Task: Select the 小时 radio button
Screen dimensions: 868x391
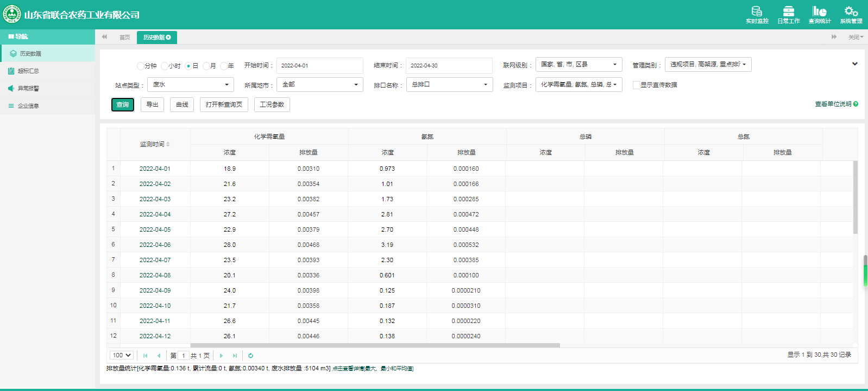Action: click(165, 66)
